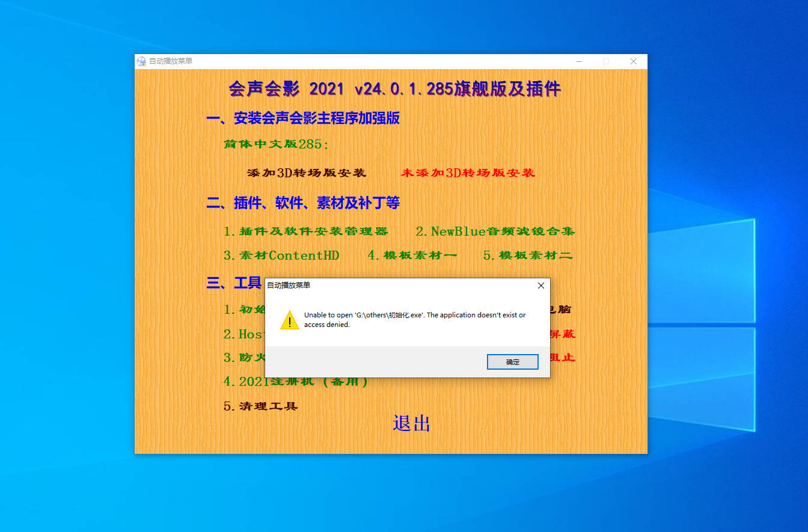This screenshot has height=532, width=808.
Task: Click the title 会声会影 2021 v24.0.1.285旗舰版及插件
Action: pyautogui.click(x=394, y=90)
